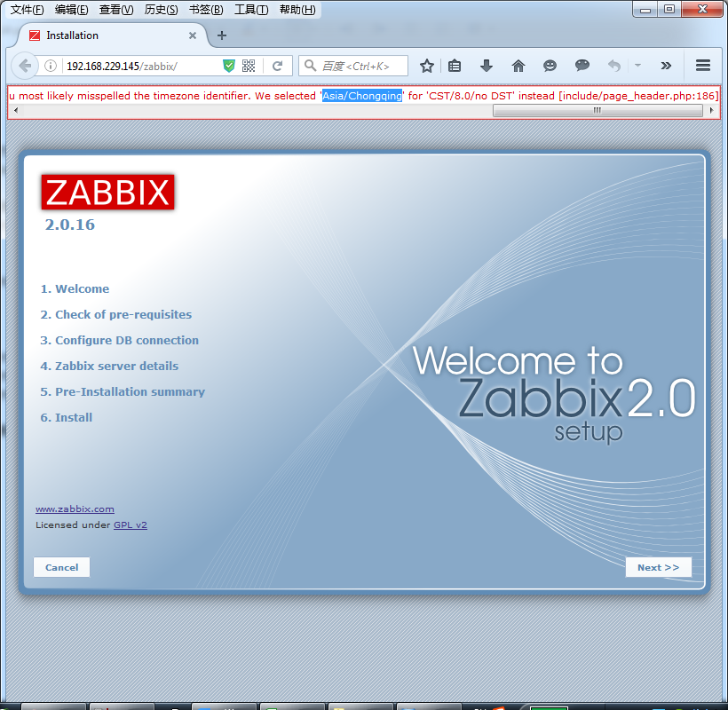
Task: Open the 历史(S) menu
Action: click(x=161, y=9)
